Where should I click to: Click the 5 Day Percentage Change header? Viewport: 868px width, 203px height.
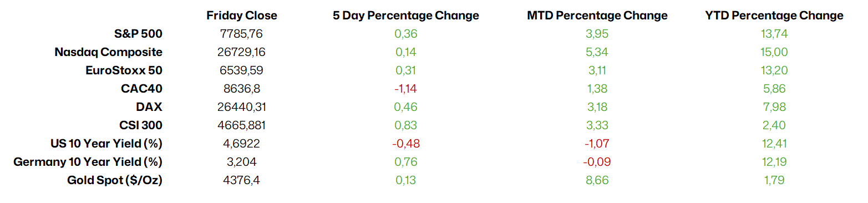coord(405,16)
